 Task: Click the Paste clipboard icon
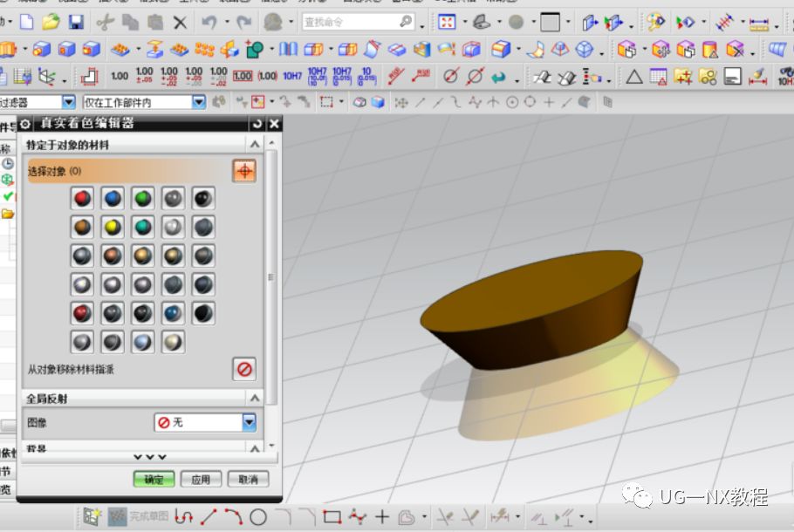tap(155, 22)
